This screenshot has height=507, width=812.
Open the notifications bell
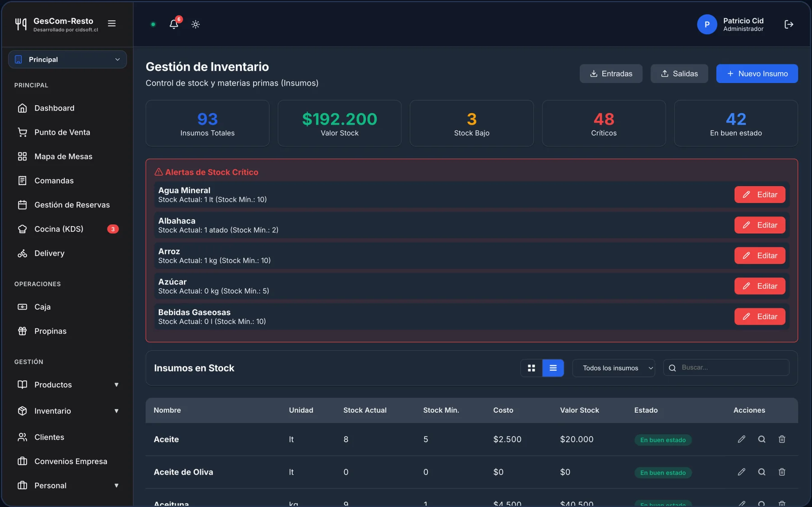[x=174, y=24]
